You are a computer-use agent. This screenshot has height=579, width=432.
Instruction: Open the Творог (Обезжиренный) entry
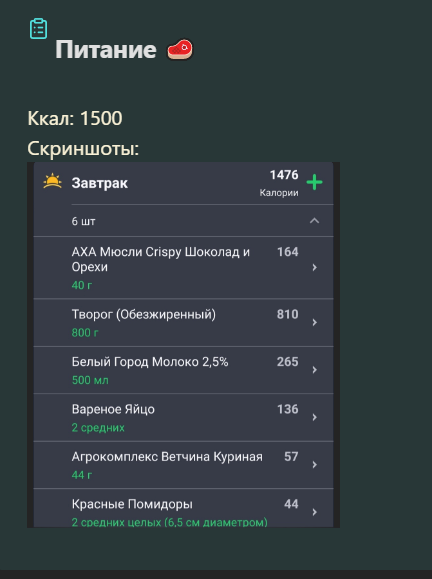(x=184, y=323)
